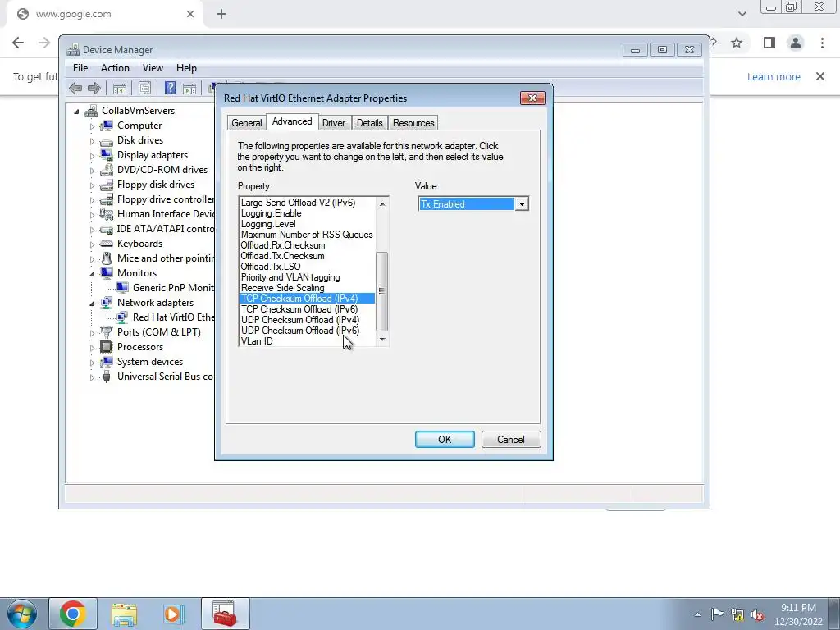Click the Red Hat VirtIO adapter icon in tree
This screenshot has height=630, width=840.
(x=122, y=317)
